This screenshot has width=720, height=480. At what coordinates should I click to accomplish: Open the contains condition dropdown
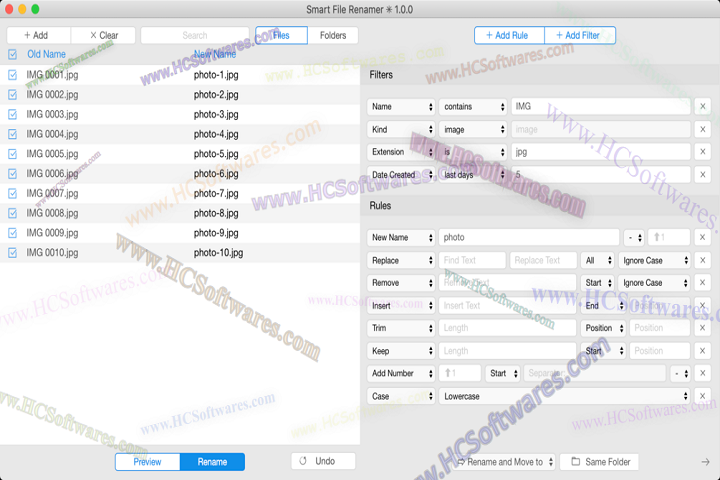[472, 107]
